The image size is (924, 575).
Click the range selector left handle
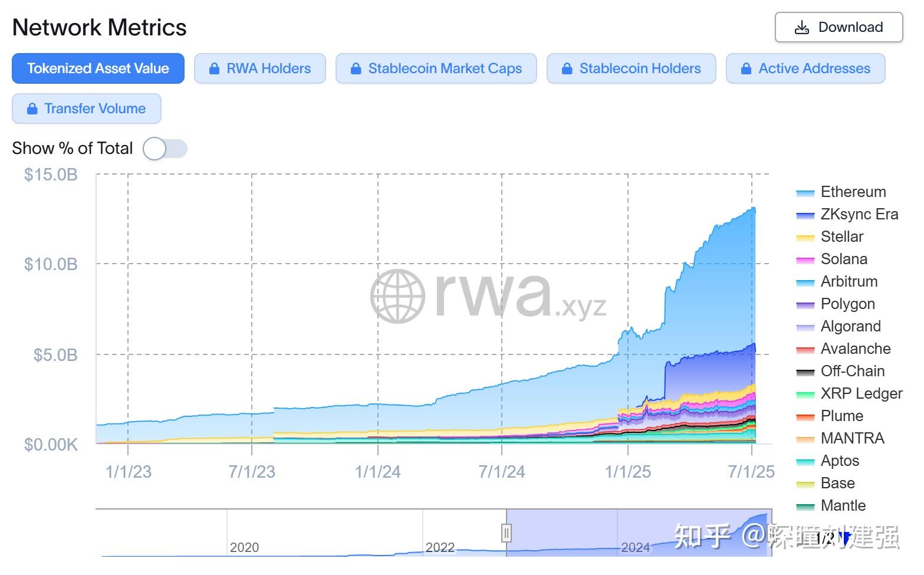click(x=506, y=533)
